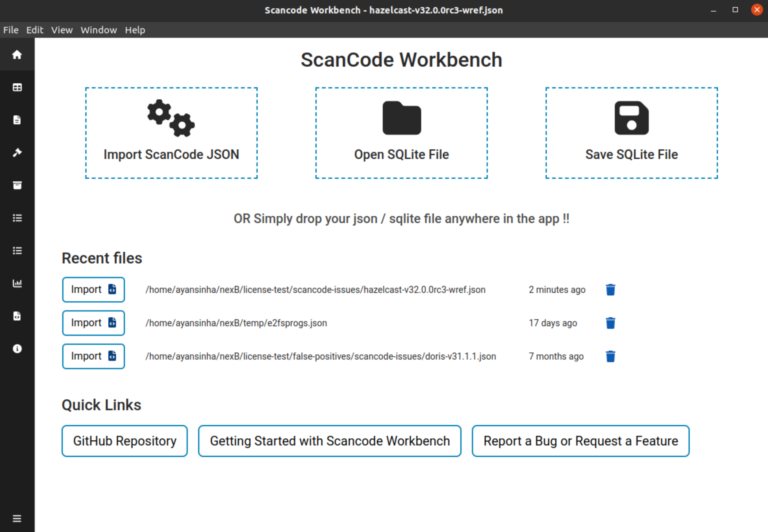Image resolution: width=768 pixels, height=532 pixels.
Task: Open the Window menu
Action: 99,30
